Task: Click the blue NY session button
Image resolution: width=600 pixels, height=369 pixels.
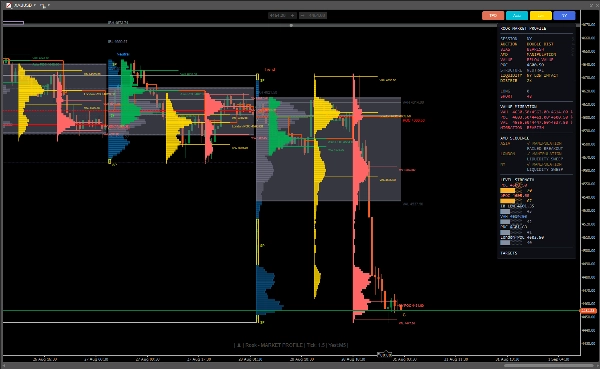Action: coord(564,16)
